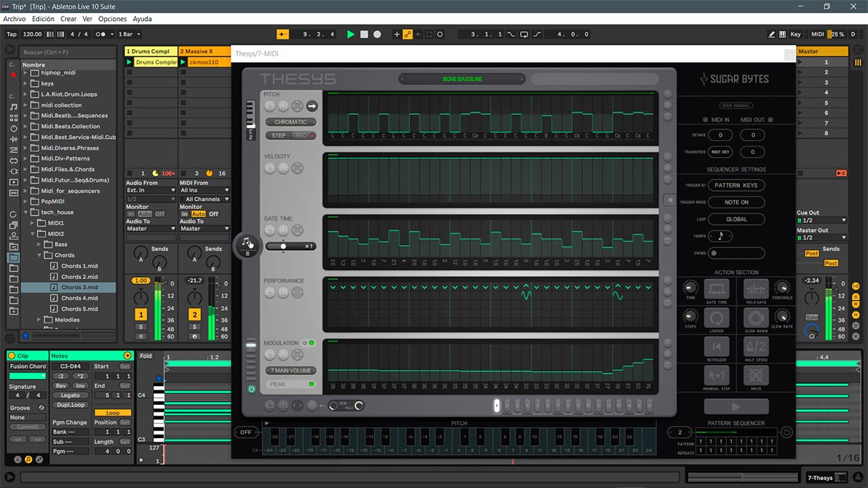The image size is (868, 488).
Task: Toggle track 1 activator button
Action: pyautogui.click(x=141, y=314)
